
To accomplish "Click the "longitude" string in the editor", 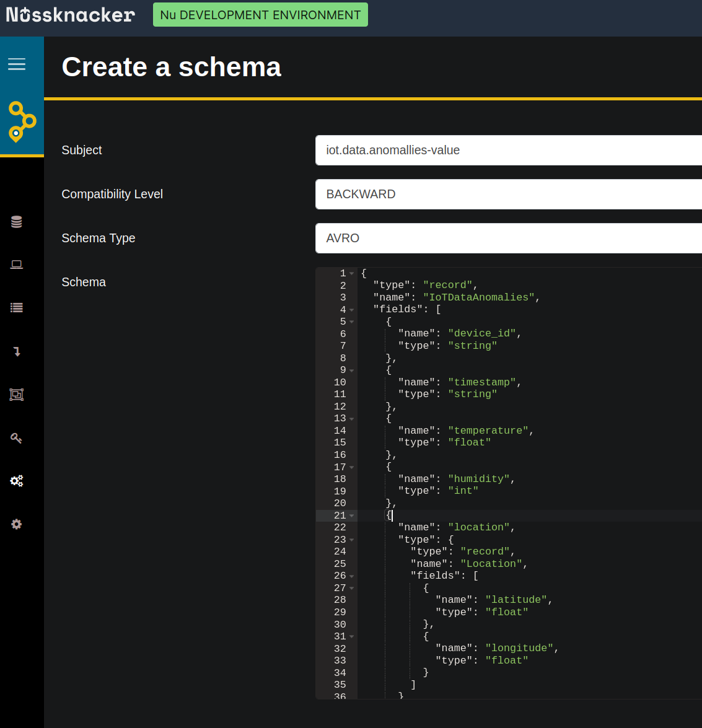I will [x=520, y=648].
